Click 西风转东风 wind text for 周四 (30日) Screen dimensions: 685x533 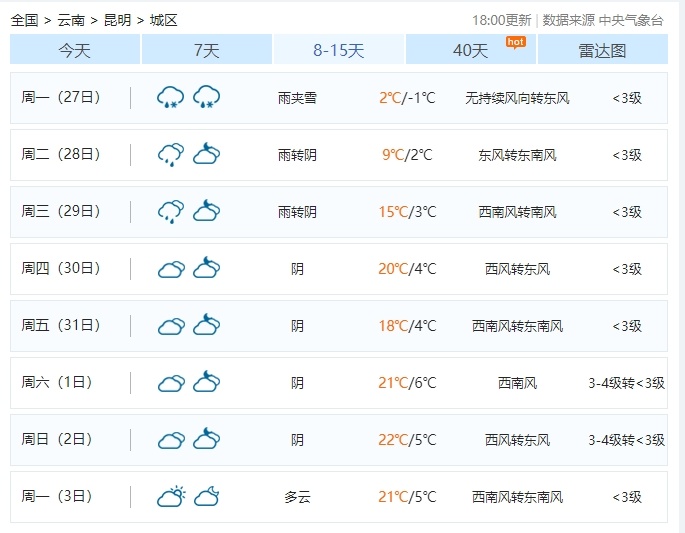pyautogui.click(x=517, y=269)
